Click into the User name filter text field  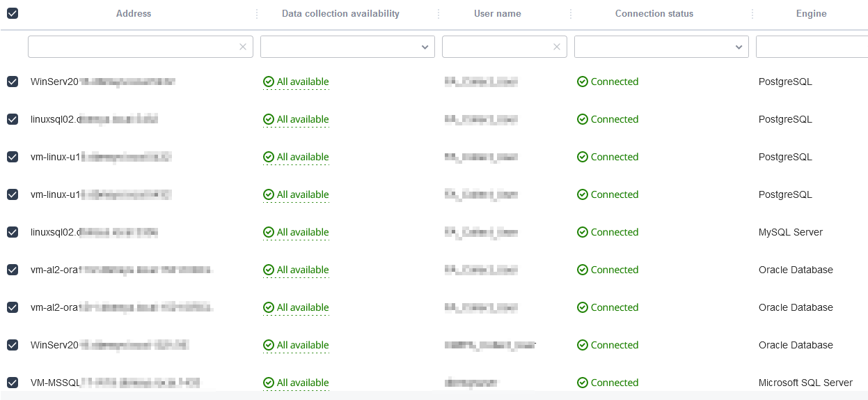tap(497, 47)
